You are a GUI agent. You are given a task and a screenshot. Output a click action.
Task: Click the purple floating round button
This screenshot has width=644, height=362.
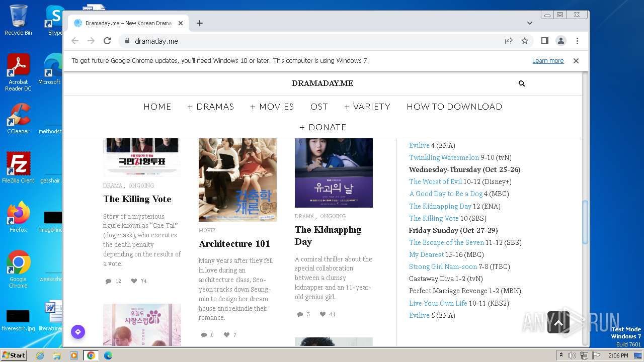pyautogui.click(x=77, y=332)
